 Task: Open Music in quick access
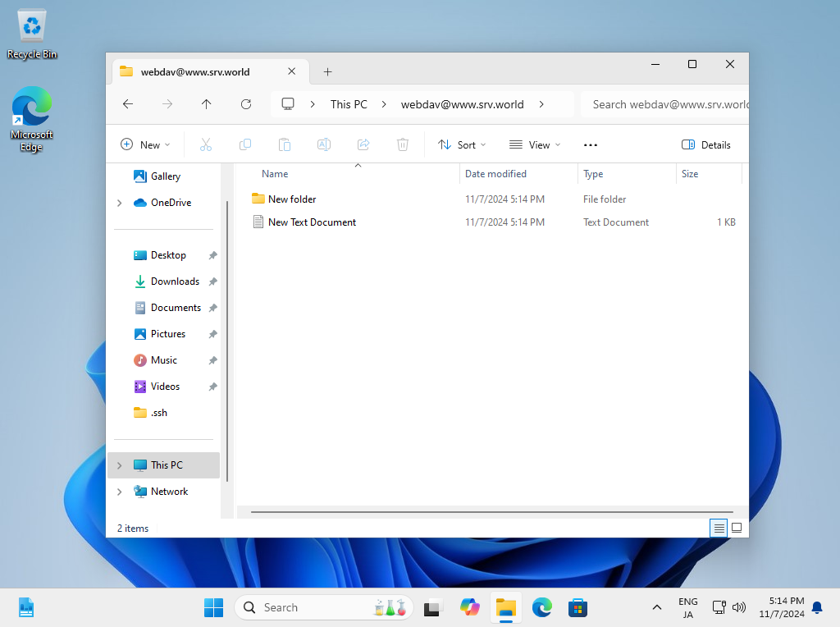163,360
